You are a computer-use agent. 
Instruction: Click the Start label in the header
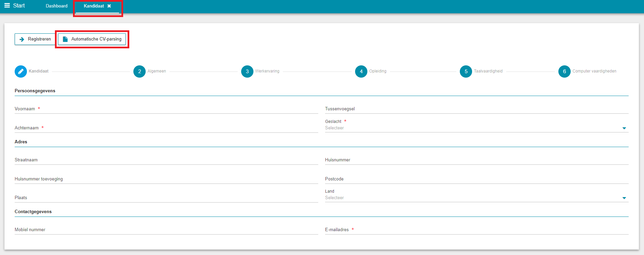(x=19, y=5)
